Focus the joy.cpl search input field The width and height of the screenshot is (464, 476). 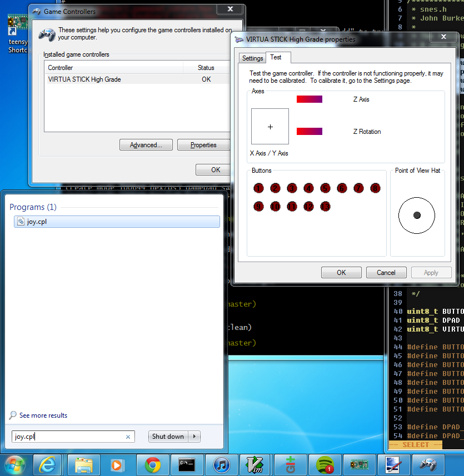tap(73, 437)
